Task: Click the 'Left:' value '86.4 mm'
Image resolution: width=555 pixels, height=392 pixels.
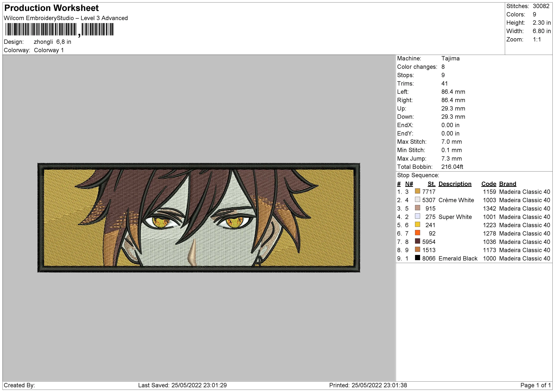Action: [x=453, y=92]
